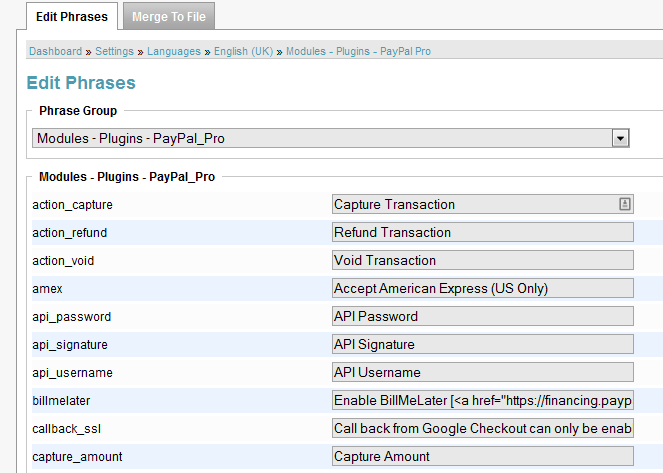The image size is (663, 473).
Task: Edit the Accept American Express phrase field
Action: click(x=482, y=288)
